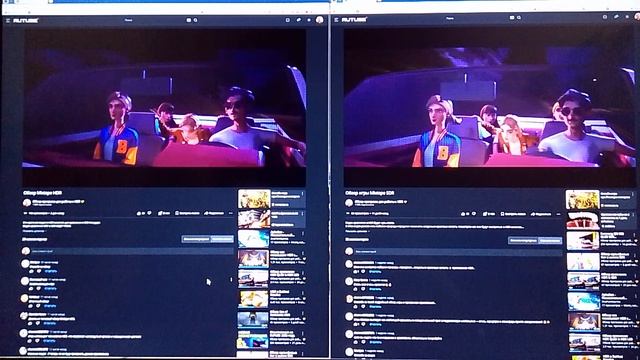The height and width of the screenshot is (360, 640).
Task: Click the reply link under the first comment in the right window
Action: click(x=375, y=272)
